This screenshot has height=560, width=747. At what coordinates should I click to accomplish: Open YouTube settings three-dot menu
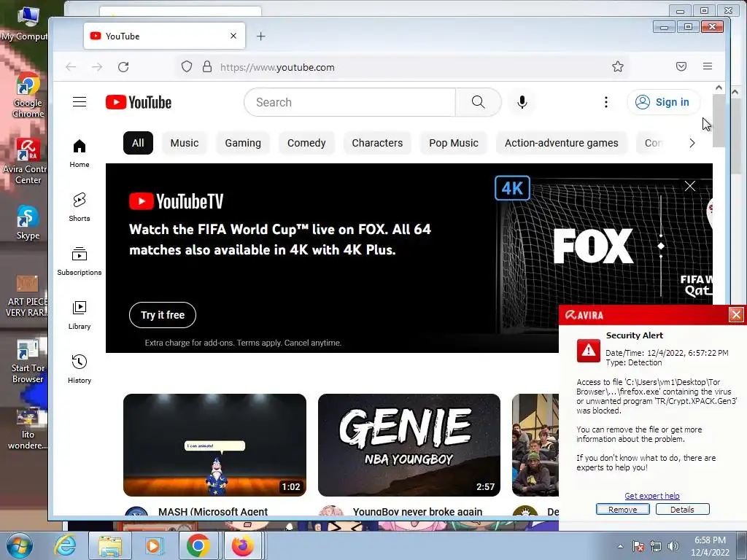606,102
